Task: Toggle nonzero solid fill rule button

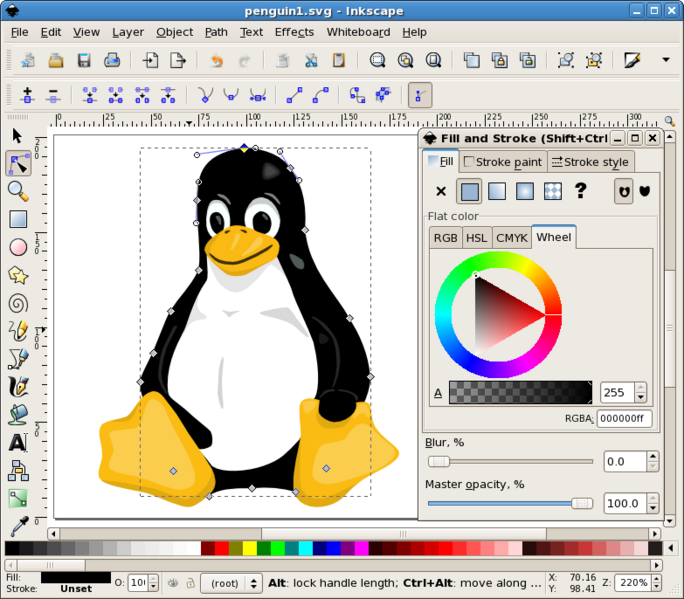Action: 645,191
